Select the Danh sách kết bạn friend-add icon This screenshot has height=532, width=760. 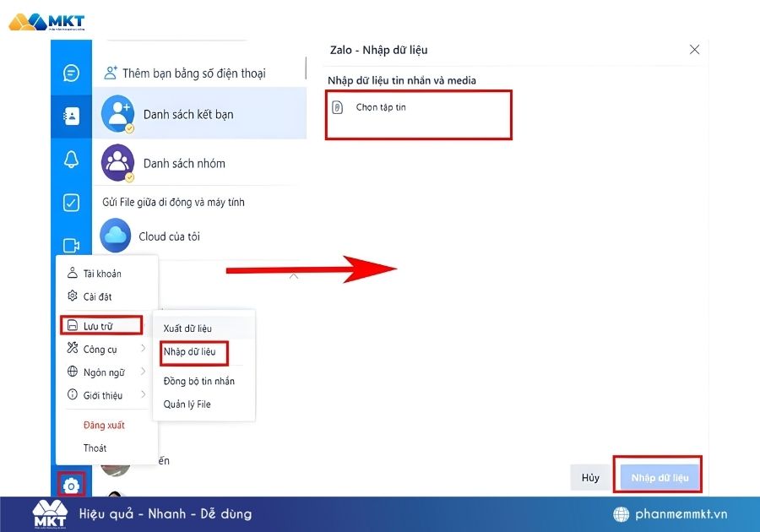[117, 114]
